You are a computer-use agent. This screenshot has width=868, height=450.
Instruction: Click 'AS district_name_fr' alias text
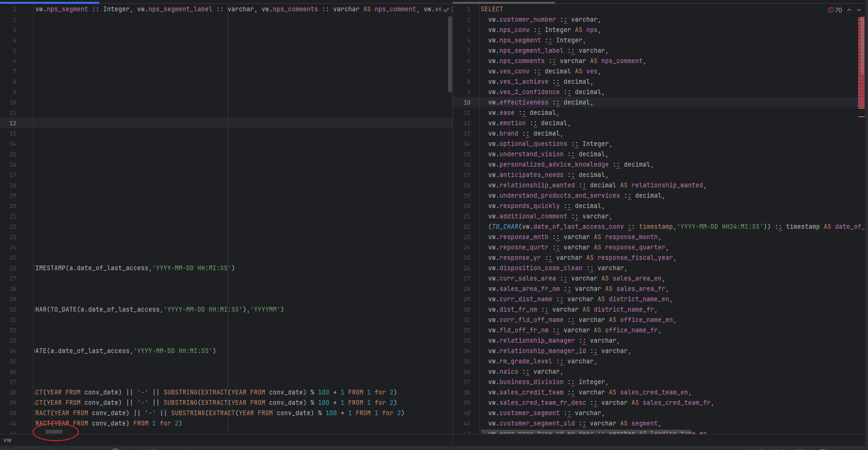click(618, 310)
